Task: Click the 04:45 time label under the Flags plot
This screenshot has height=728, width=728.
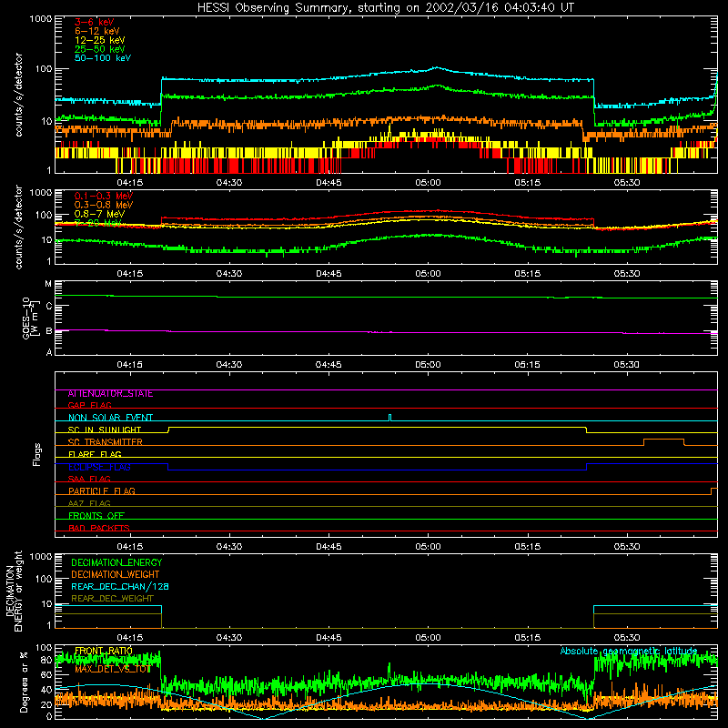Action: (329, 547)
